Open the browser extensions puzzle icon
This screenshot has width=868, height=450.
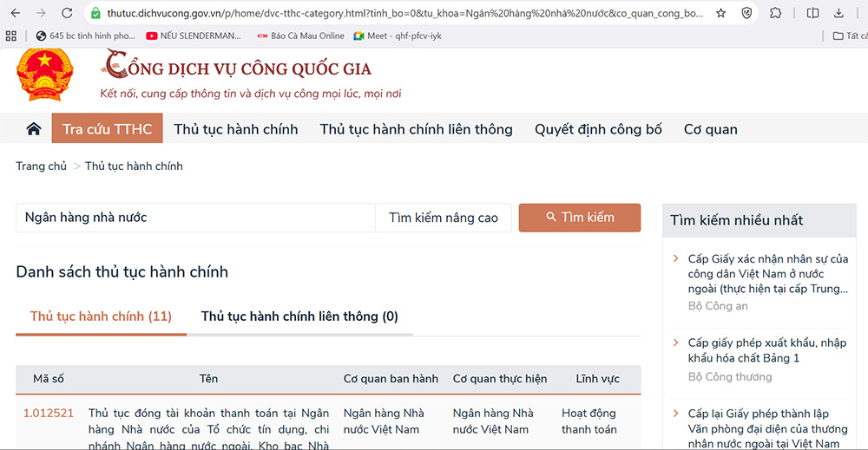click(x=776, y=13)
